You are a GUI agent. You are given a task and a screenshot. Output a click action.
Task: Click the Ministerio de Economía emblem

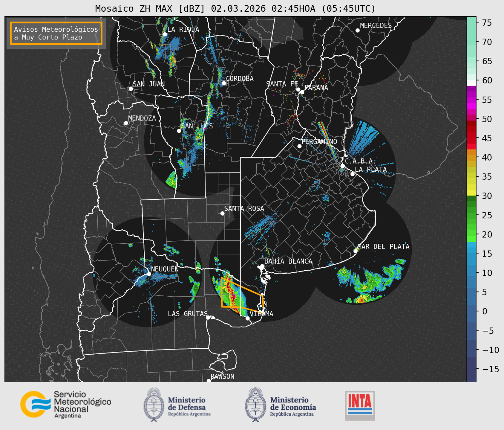[x=255, y=405]
